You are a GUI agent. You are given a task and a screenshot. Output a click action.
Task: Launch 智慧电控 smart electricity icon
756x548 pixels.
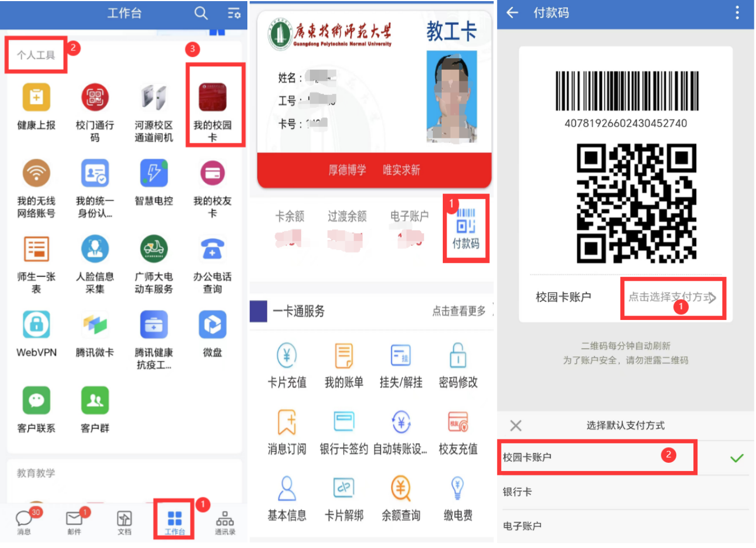154,173
